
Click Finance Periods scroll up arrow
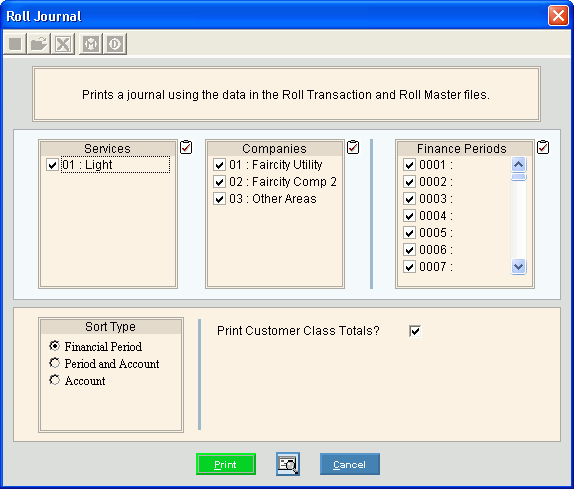tap(518, 164)
